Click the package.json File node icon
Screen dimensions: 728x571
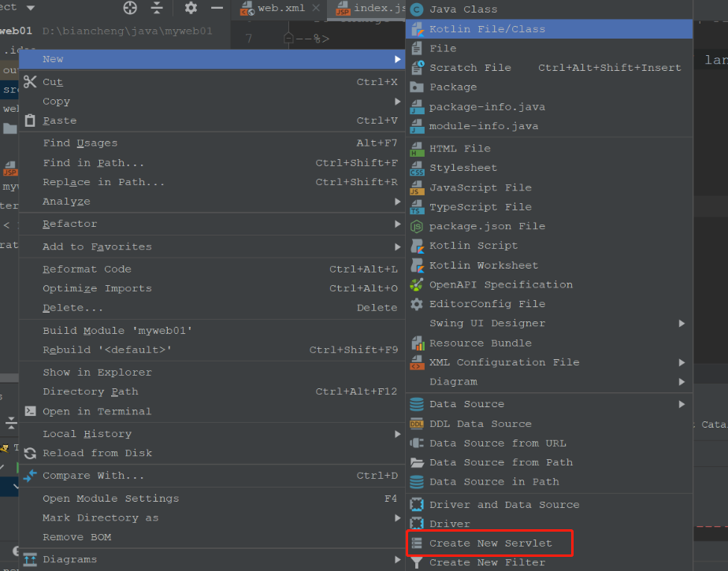(417, 227)
